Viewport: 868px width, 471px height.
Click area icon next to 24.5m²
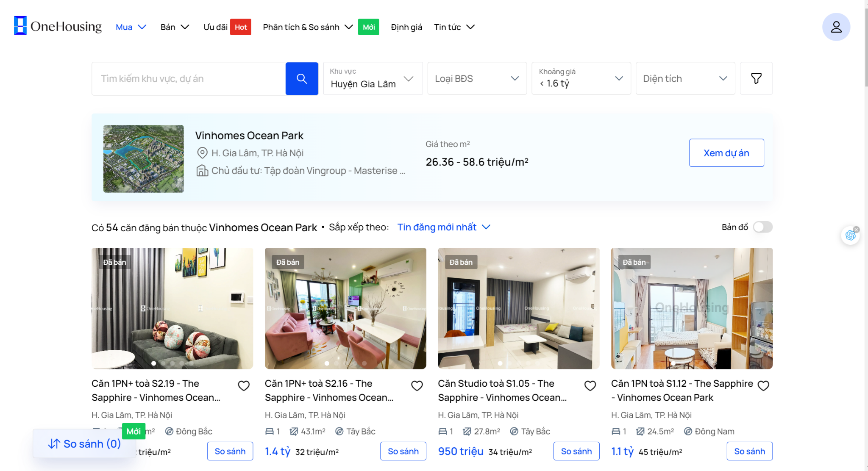tap(640, 432)
